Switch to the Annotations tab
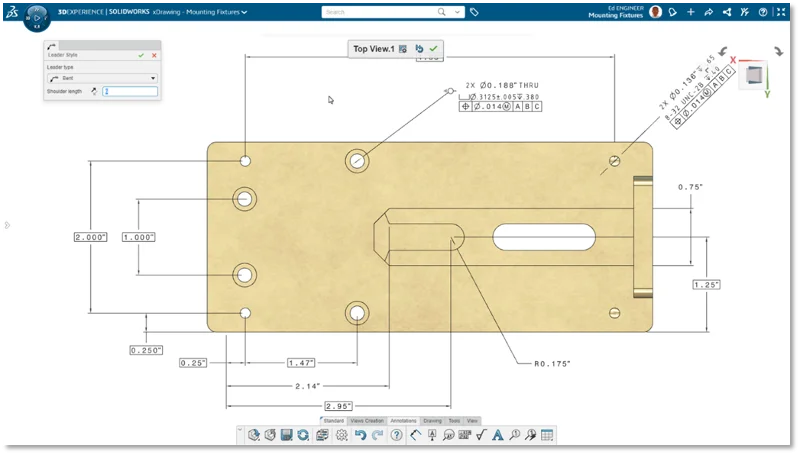The height and width of the screenshot is (455, 800). (403, 421)
